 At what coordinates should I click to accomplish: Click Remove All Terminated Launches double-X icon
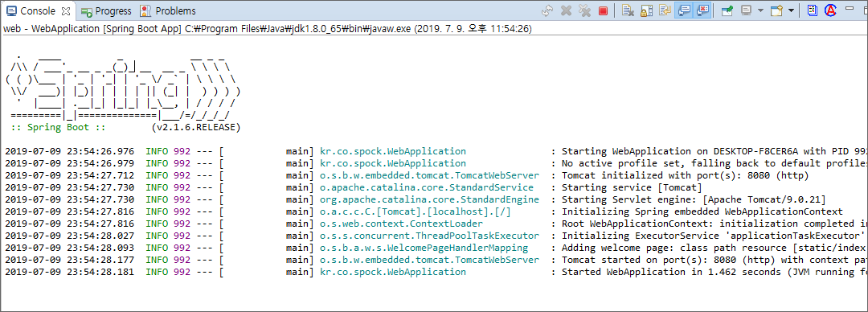pyautogui.click(x=584, y=10)
